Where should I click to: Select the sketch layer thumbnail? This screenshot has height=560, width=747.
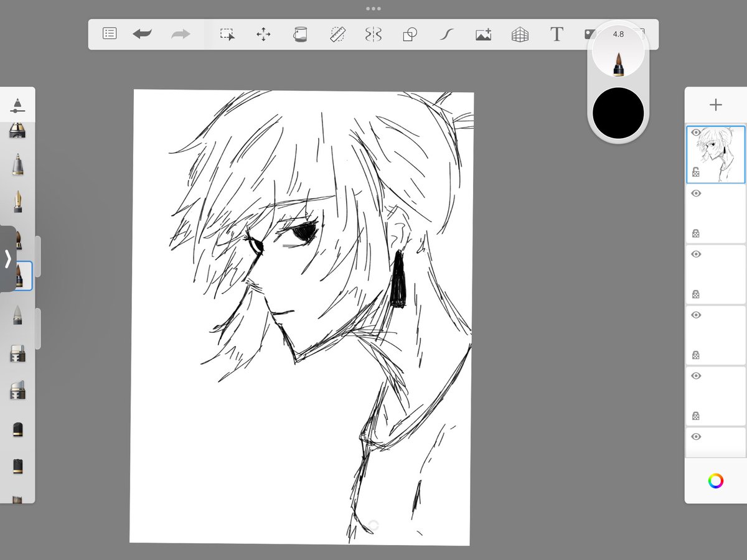[715, 154]
